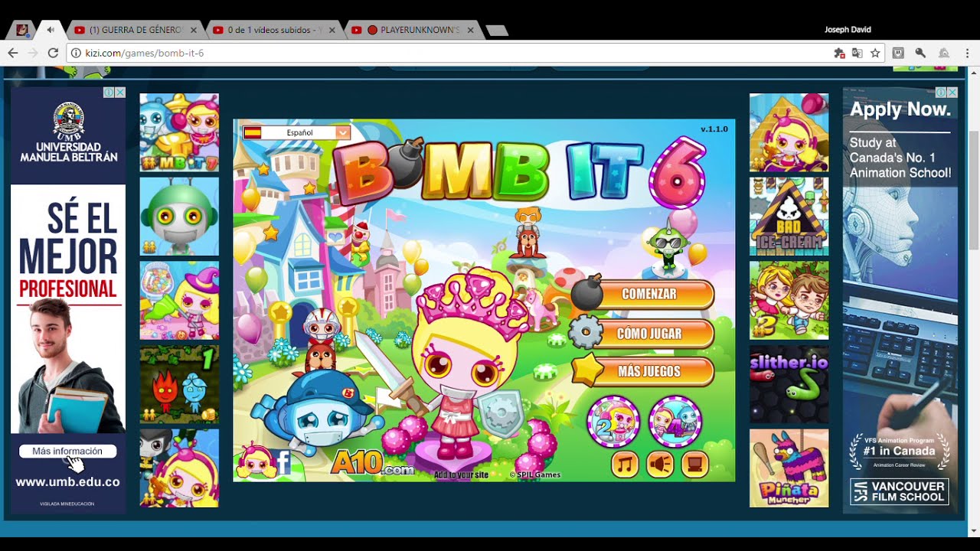Click the bomb icon beside COMENZAR

tap(588, 291)
